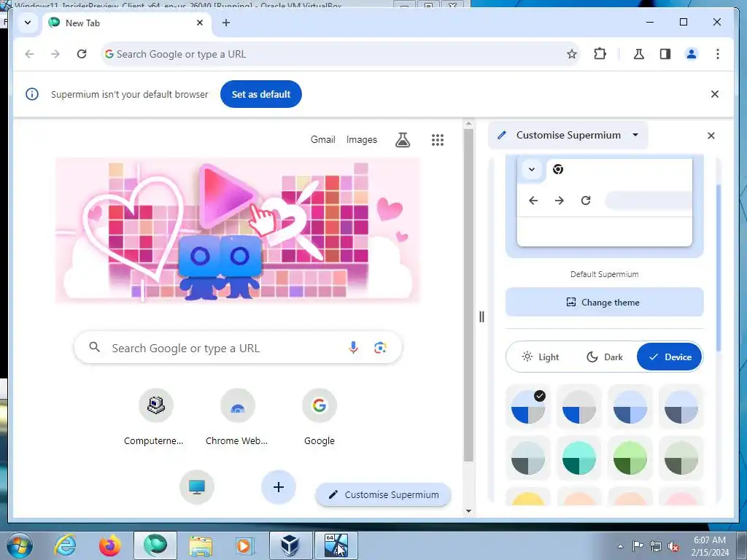Screen dimensions: 747x560
Task: Select the default blue color swatch with checkmark
Action: click(x=528, y=407)
